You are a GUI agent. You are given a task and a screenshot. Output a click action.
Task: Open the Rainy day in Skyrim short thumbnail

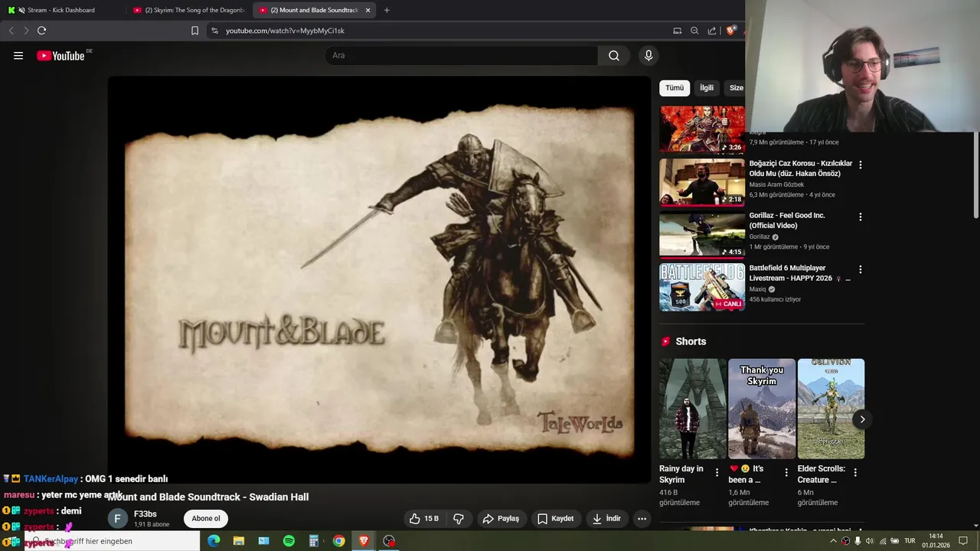[693, 409]
